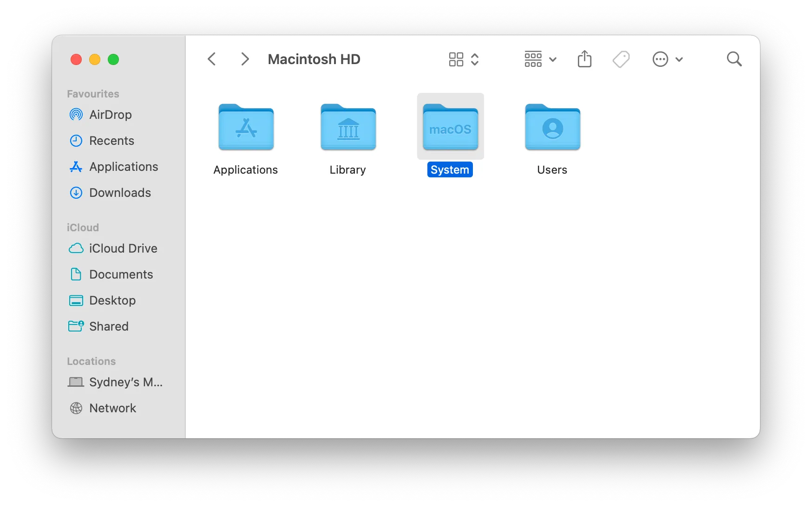
Task: Open the view switcher chevron
Action: pyautogui.click(x=475, y=59)
